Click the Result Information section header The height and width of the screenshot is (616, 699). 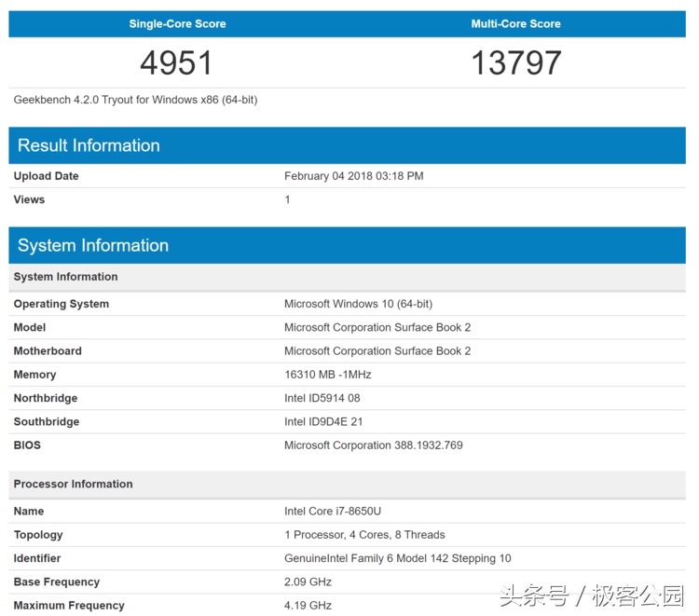click(x=348, y=145)
